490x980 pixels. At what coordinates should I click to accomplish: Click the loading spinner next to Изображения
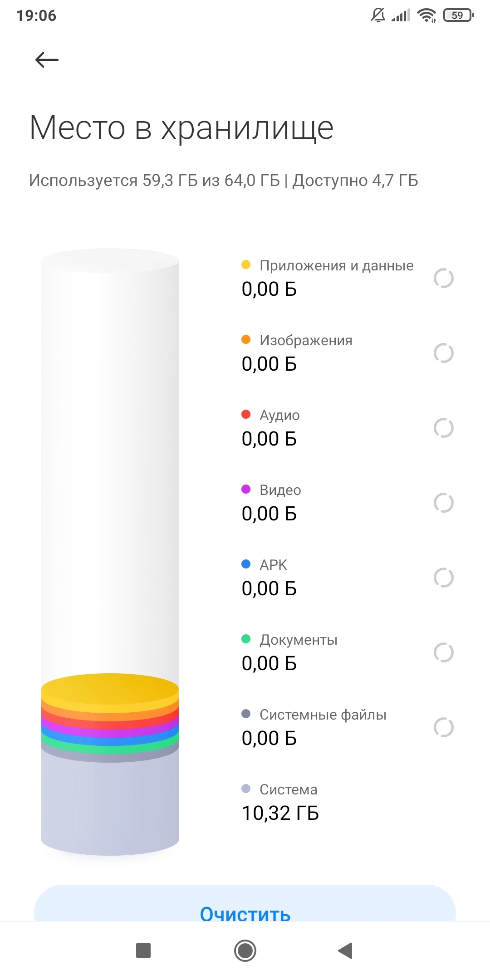pos(443,353)
